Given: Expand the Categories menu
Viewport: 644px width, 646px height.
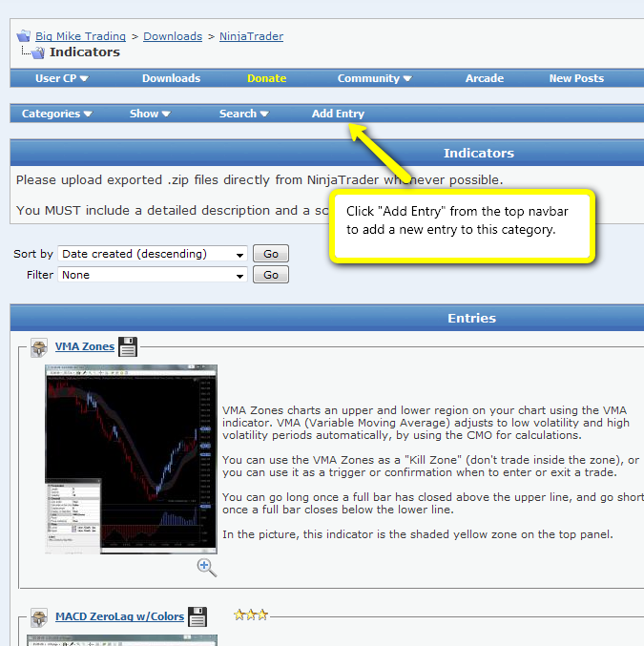Looking at the screenshot, I should 57,114.
